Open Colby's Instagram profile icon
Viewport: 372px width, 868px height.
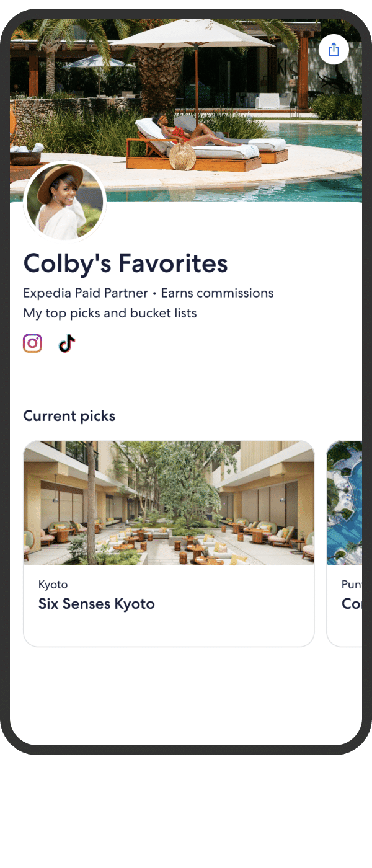coord(33,343)
